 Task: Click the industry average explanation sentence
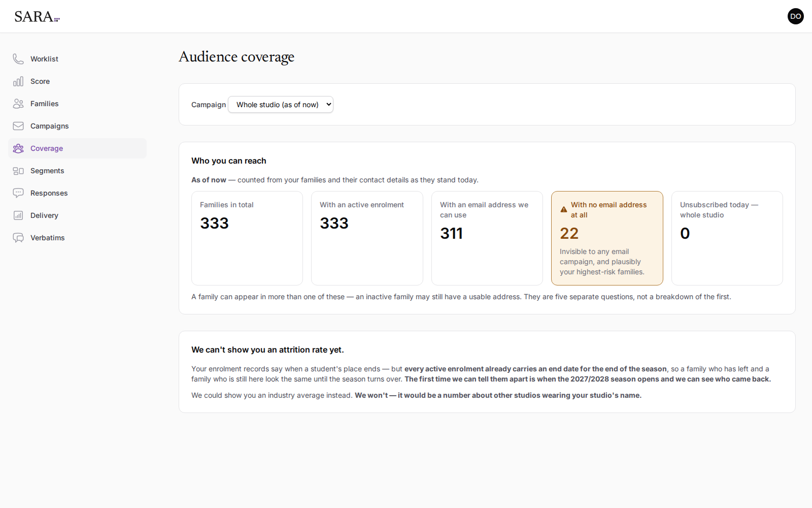[416, 395]
